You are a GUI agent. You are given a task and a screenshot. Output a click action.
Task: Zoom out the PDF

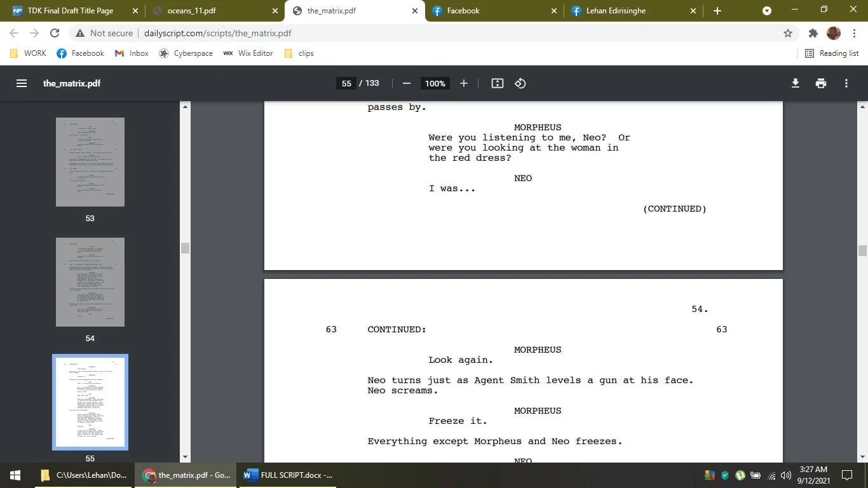point(407,83)
